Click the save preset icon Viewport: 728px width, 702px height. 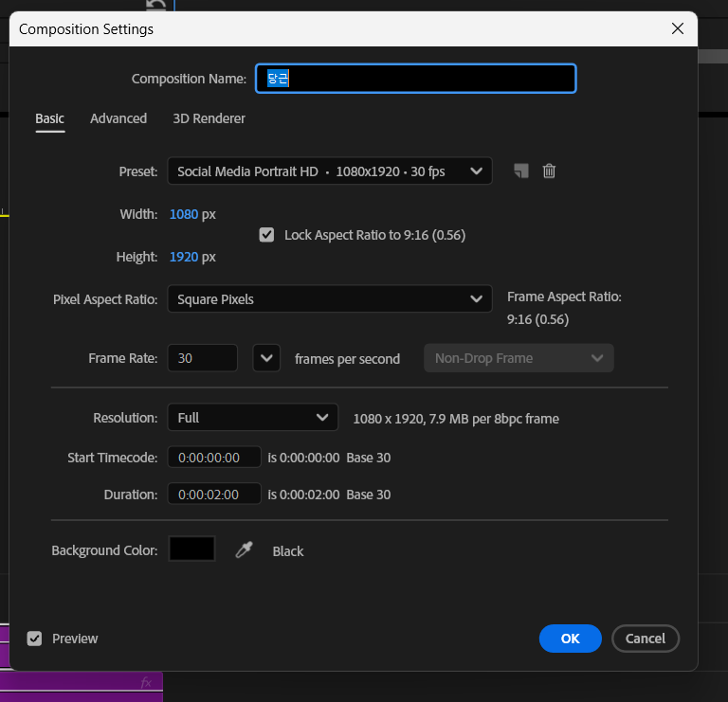[x=520, y=171]
